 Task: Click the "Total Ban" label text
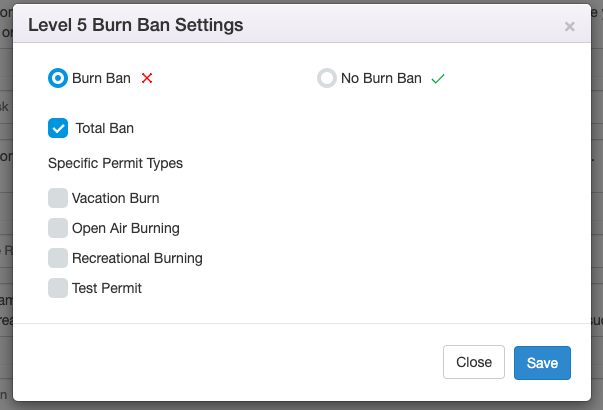(x=105, y=128)
